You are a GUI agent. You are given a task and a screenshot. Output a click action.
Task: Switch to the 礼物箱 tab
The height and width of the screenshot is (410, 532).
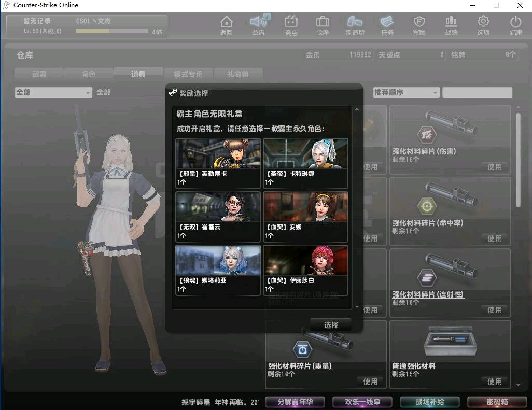238,74
